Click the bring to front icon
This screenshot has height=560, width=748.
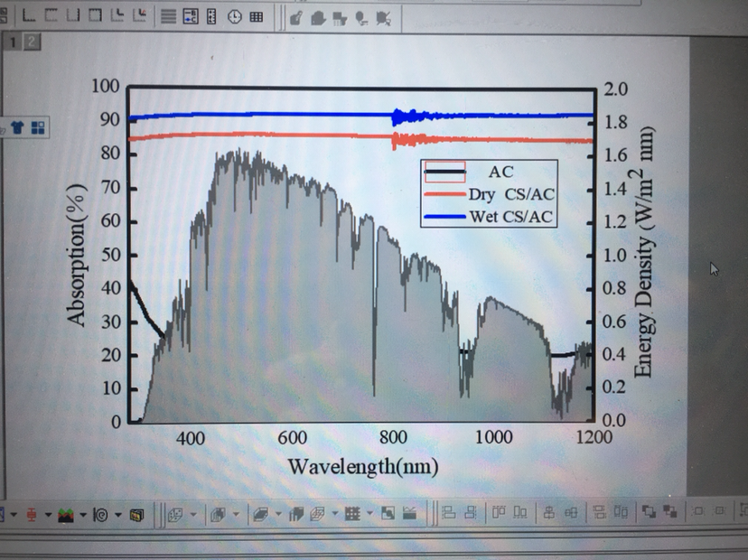pos(649,511)
